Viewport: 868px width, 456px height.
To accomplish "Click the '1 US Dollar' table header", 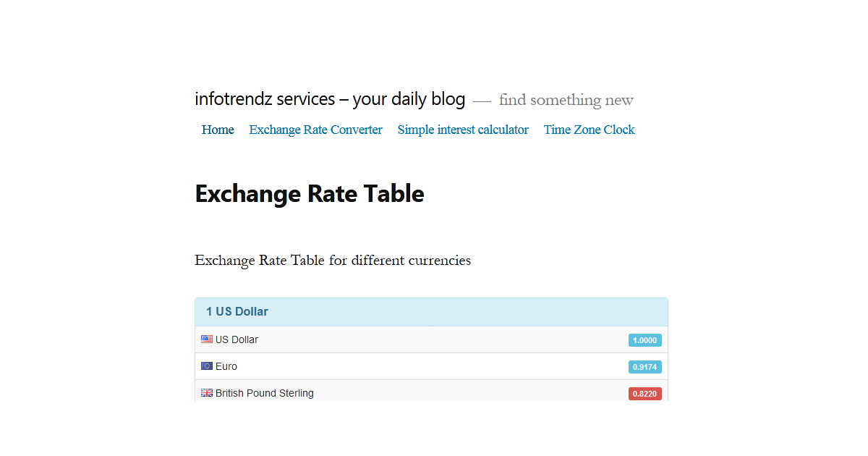I will (x=237, y=311).
